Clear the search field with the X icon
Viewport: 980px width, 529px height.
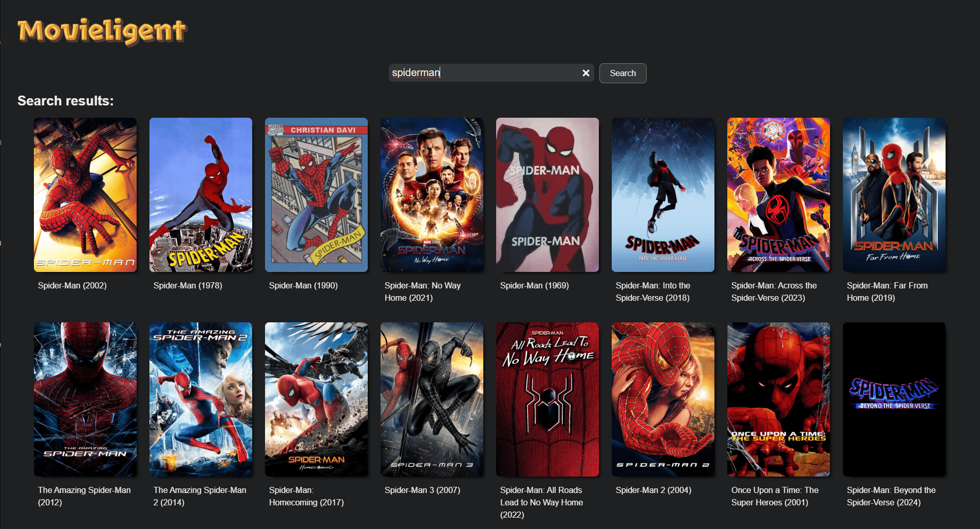tap(586, 73)
